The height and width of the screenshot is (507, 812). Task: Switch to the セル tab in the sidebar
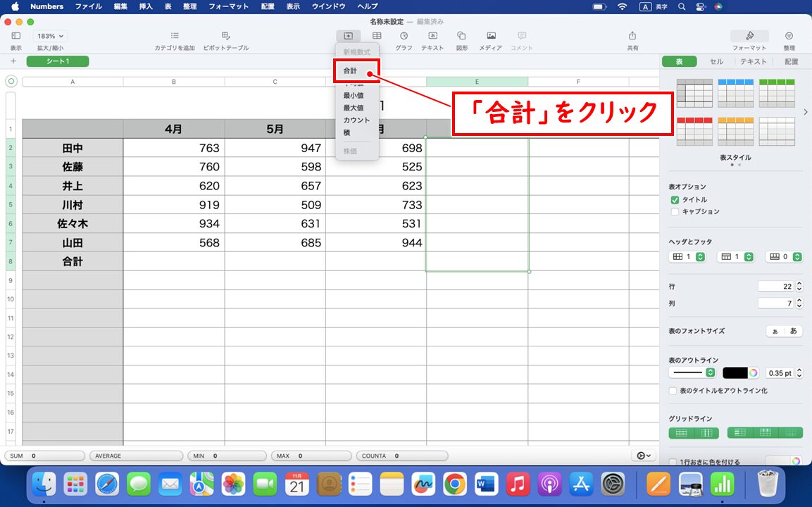(716, 61)
